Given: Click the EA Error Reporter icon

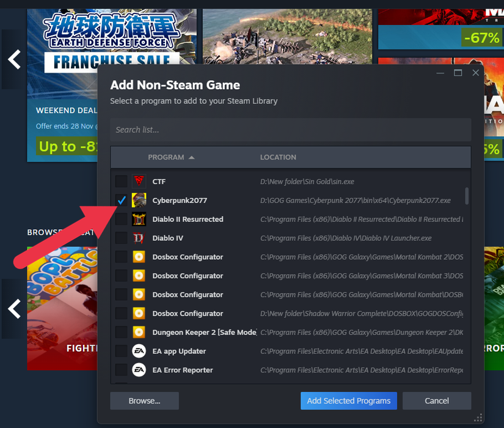Looking at the screenshot, I should click(x=137, y=370).
